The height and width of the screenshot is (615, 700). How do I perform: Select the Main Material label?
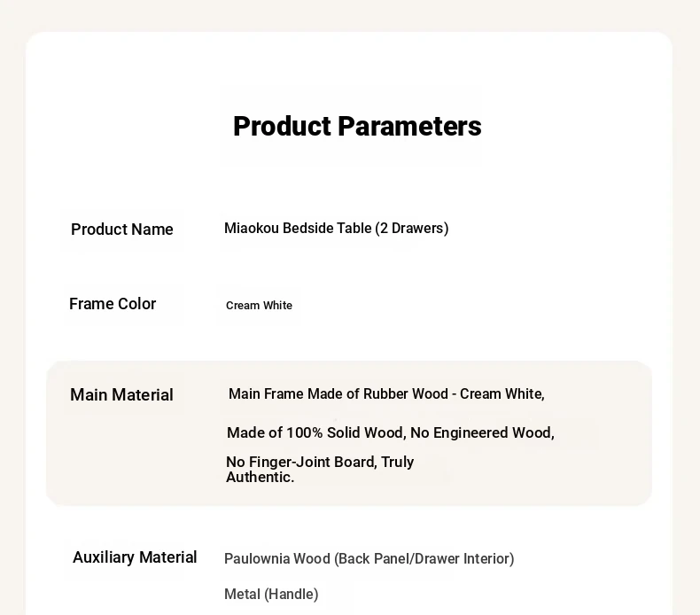121,395
